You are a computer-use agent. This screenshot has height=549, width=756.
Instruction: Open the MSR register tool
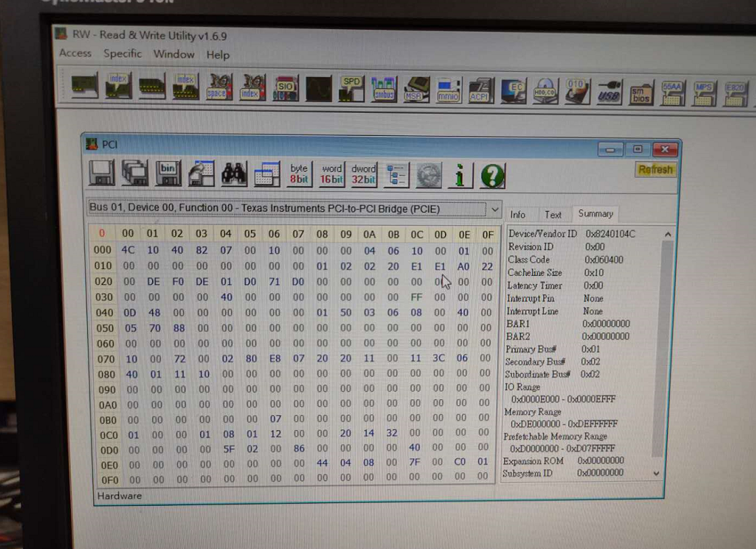pyautogui.click(x=416, y=90)
